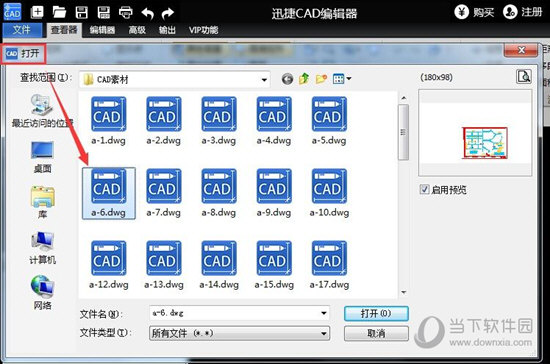Click the file list scrollbar thumb
The image size is (550, 364).
[403, 132]
